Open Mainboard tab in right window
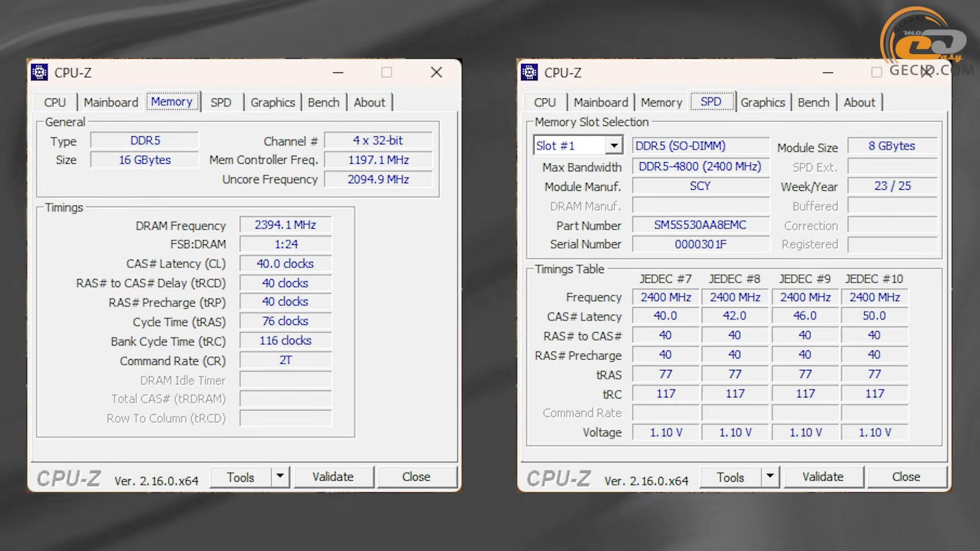Viewport: 980px width, 551px height. (x=601, y=103)
